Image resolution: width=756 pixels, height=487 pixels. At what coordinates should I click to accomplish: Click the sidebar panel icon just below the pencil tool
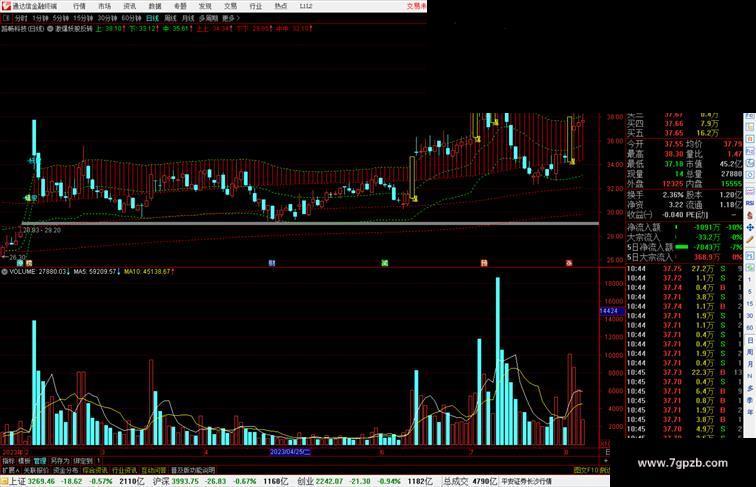pyautogui.click(x=750, y=255)
